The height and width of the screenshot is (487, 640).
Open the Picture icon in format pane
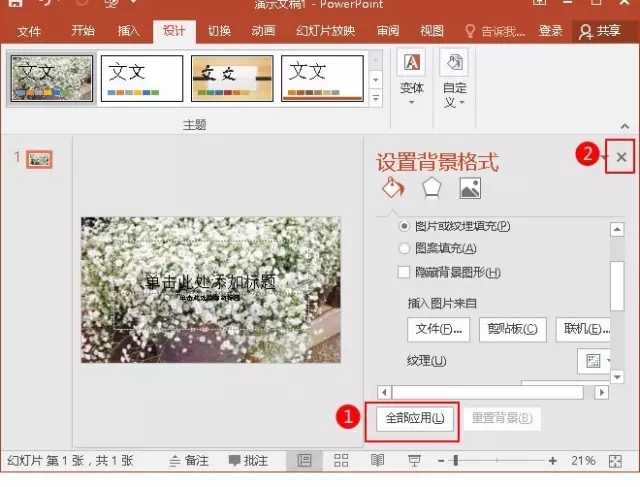(x=469, y=188)
